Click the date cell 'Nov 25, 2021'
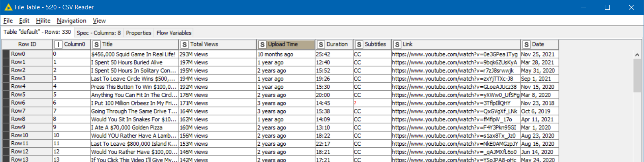Image resolution: width=644 pixels, height=162 pixels. coord(539,54)
